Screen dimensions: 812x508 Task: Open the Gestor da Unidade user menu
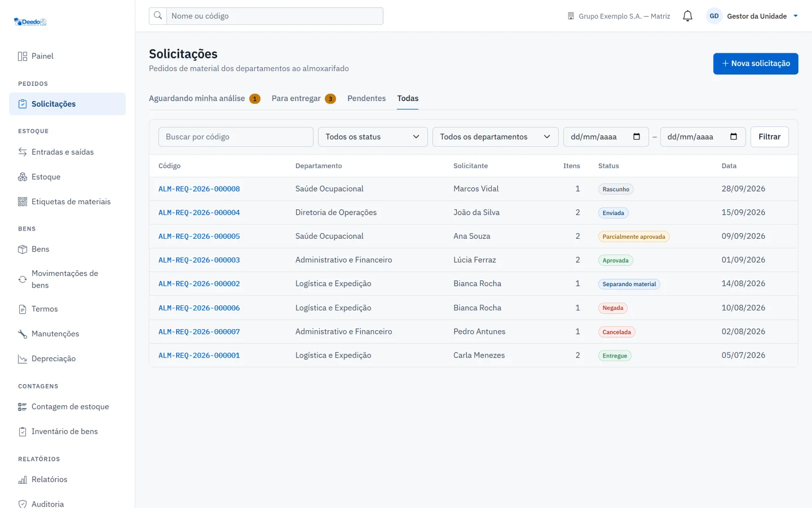pos(753,16)
